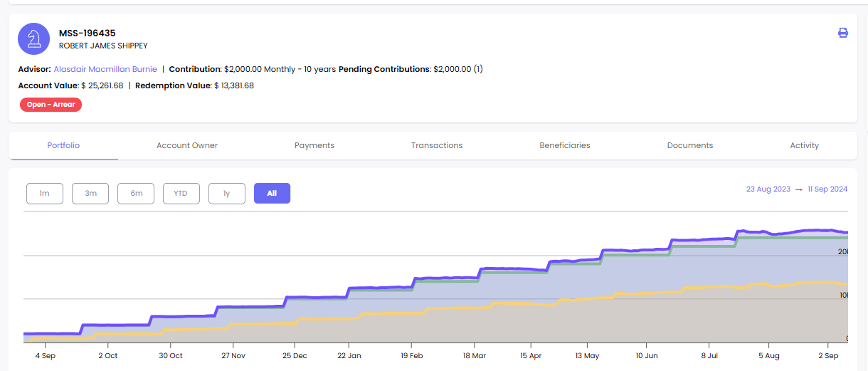Set chart range to YTD
This screenshot has height=371, width=868.
(x=181, y=193)
